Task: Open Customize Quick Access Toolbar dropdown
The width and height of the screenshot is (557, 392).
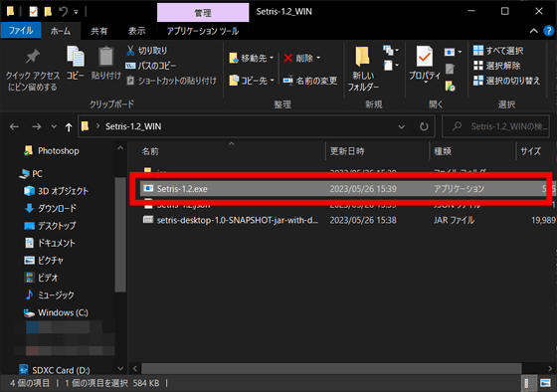Action: click(76, 12)
